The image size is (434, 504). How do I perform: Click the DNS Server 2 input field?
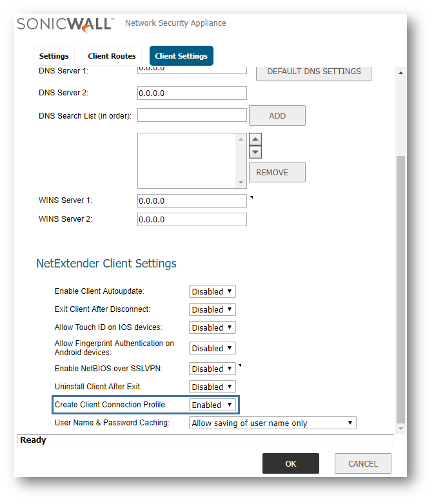coord(192,93)
